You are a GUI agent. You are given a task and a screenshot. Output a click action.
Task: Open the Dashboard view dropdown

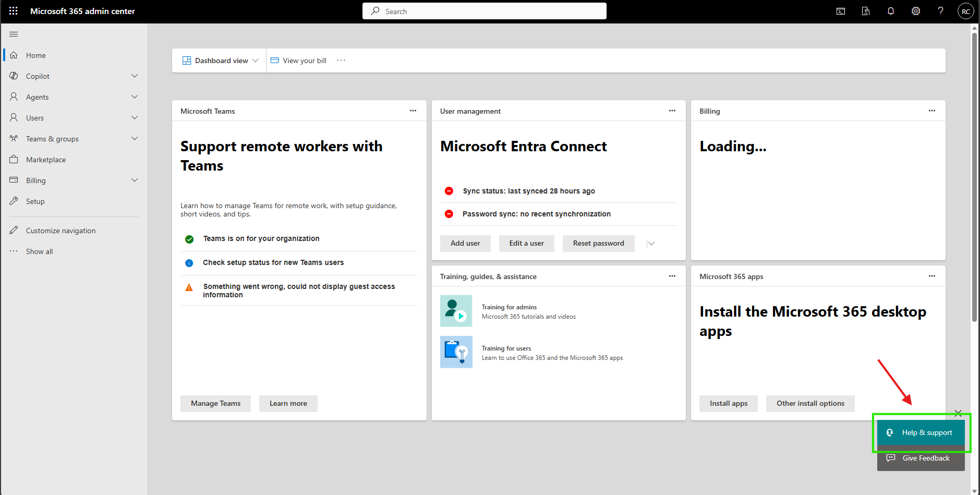(220, 61)
